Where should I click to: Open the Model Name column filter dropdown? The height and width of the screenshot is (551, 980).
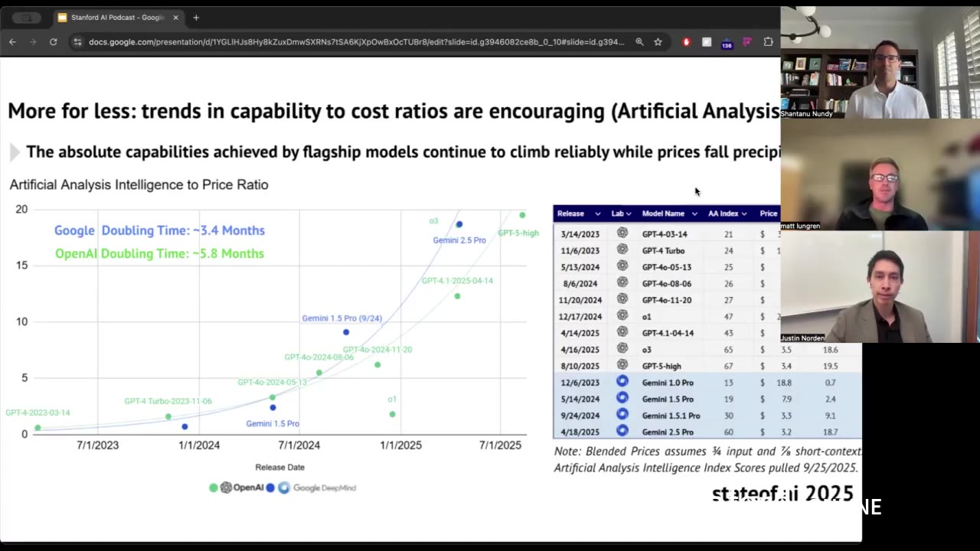[x=694, y=214]
